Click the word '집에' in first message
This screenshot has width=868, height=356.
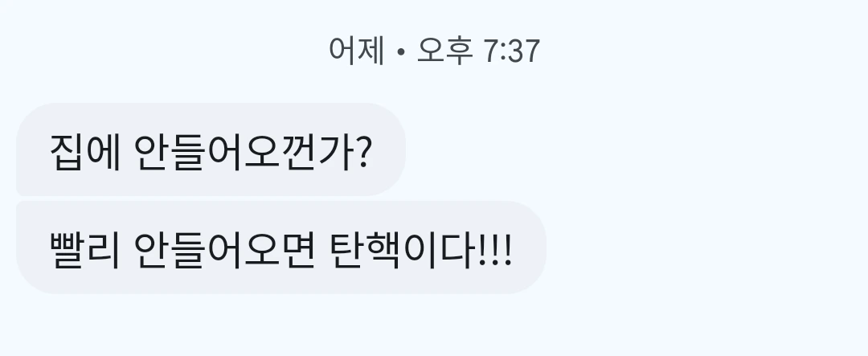click(x=85, y=152)
